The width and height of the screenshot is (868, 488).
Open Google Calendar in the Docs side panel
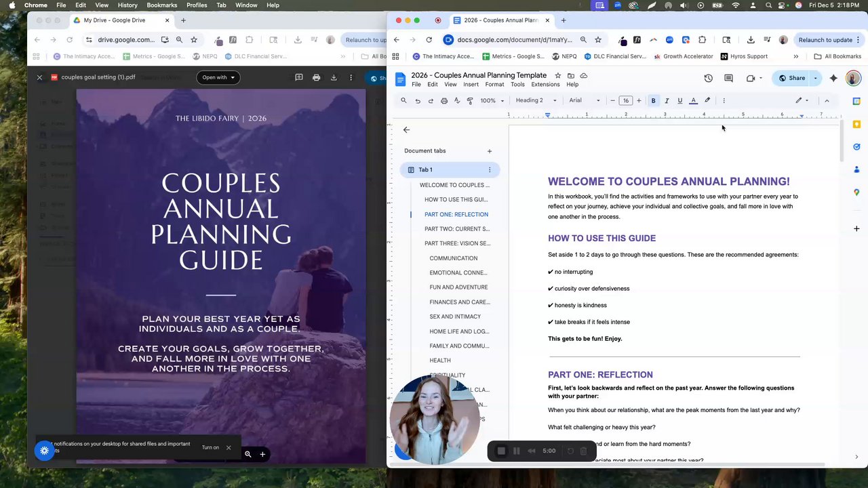pos(856,102)
